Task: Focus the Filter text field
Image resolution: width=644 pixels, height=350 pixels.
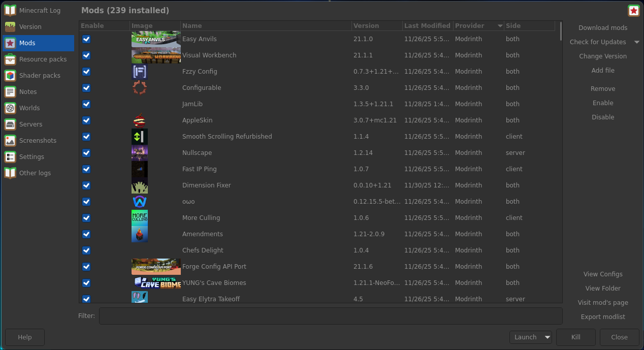Action: coord(330,316)
